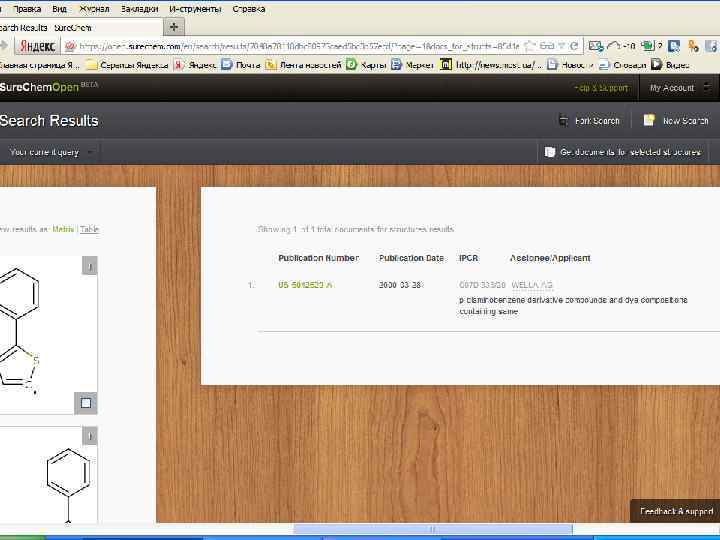Open patent US publication number link
Viewport: 720px width, 540px height.
[305, 285]
